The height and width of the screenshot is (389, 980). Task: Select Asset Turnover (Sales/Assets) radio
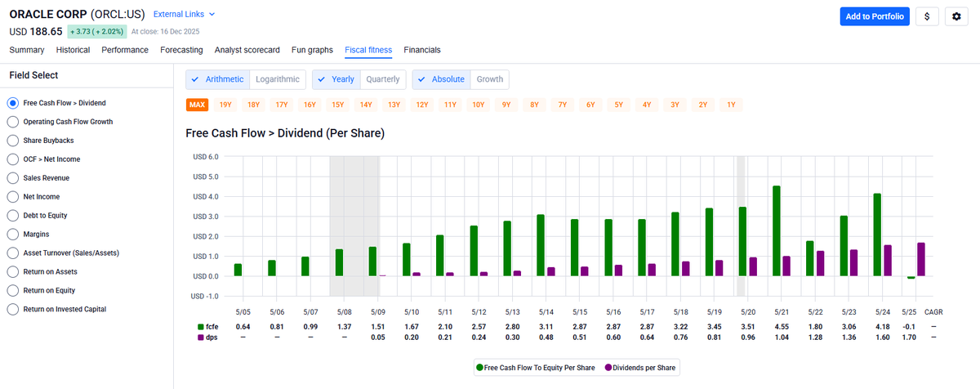tap(12, 253)
